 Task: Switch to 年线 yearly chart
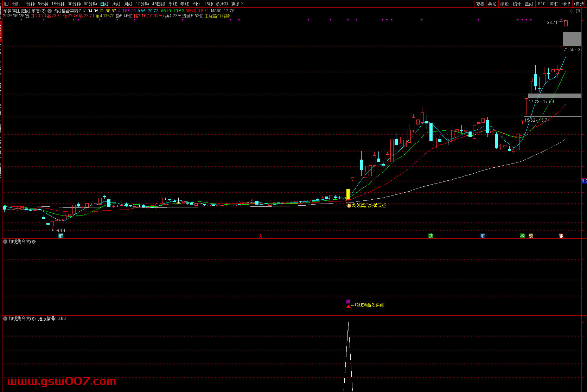click(185, 4)
